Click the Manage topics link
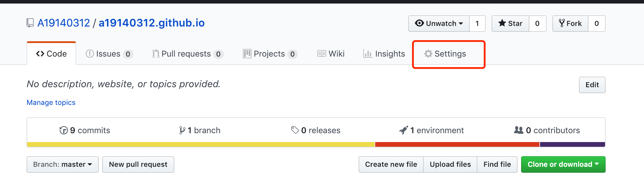644x178 pixels. (x=51, y=103)
